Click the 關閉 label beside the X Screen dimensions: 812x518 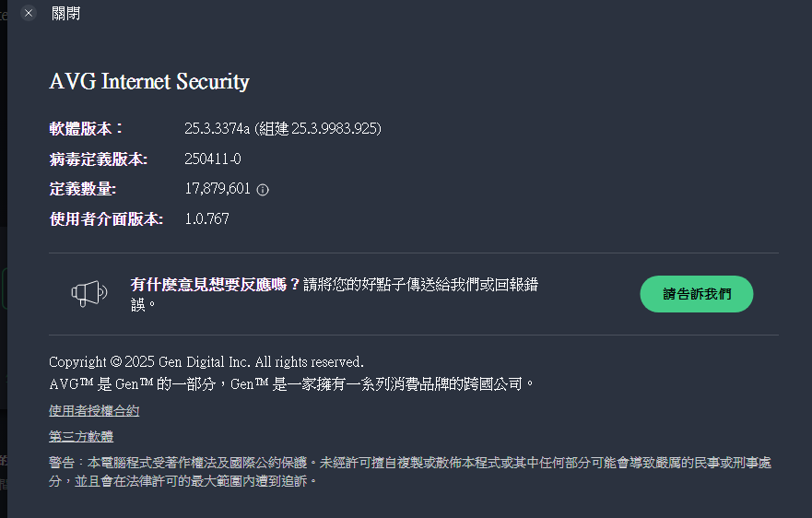[x=65, y=14]
